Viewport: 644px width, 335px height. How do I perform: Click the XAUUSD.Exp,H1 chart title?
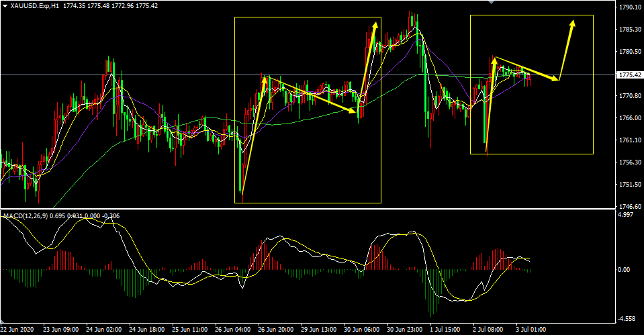(36, 6)
